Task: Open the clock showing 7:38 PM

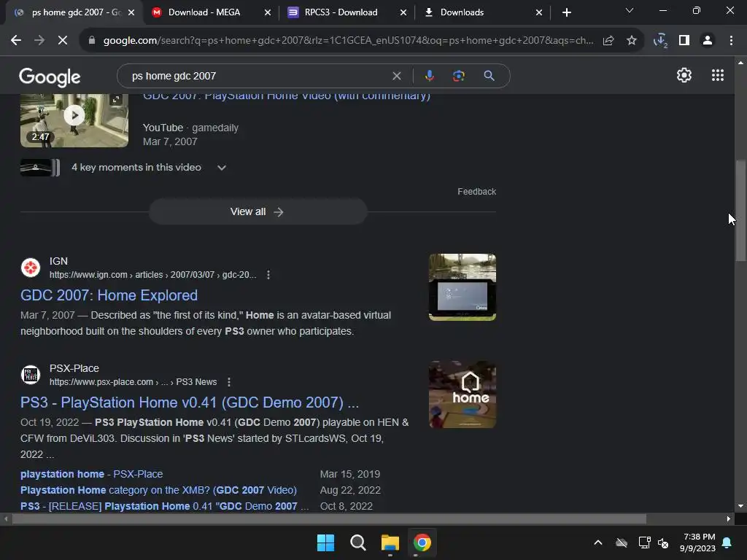Action: click(698, 542)
